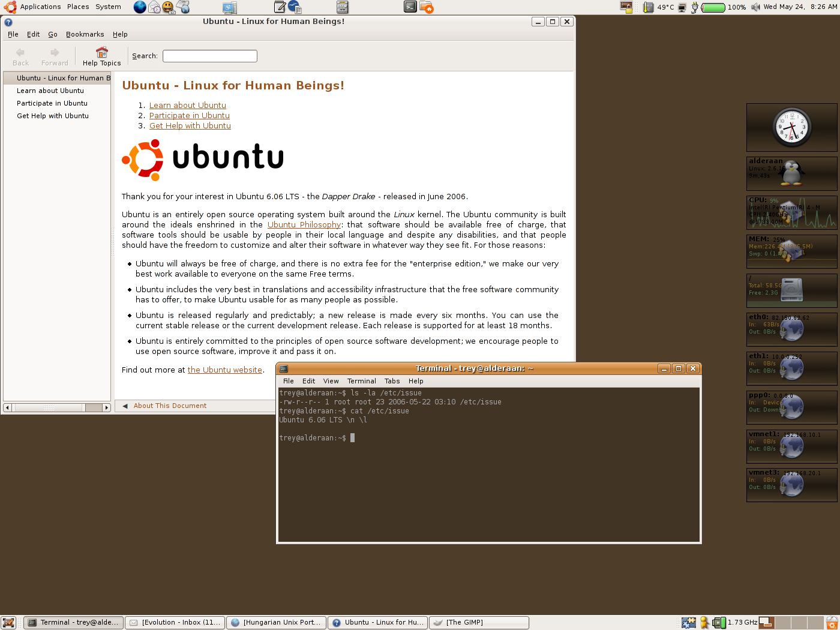840x630 pixels.
Task: Click the Forward arrow in Help toolbar
Action: (55, 53)
